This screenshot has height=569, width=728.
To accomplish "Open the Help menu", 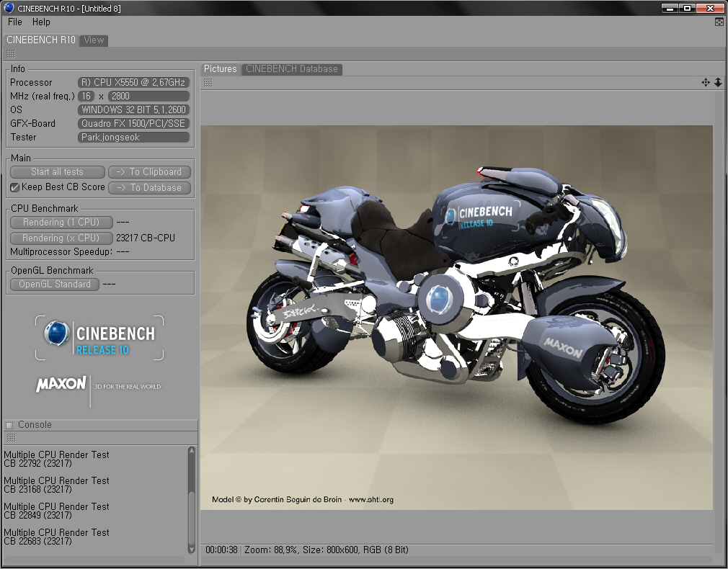I will click(x=41, y=22).
